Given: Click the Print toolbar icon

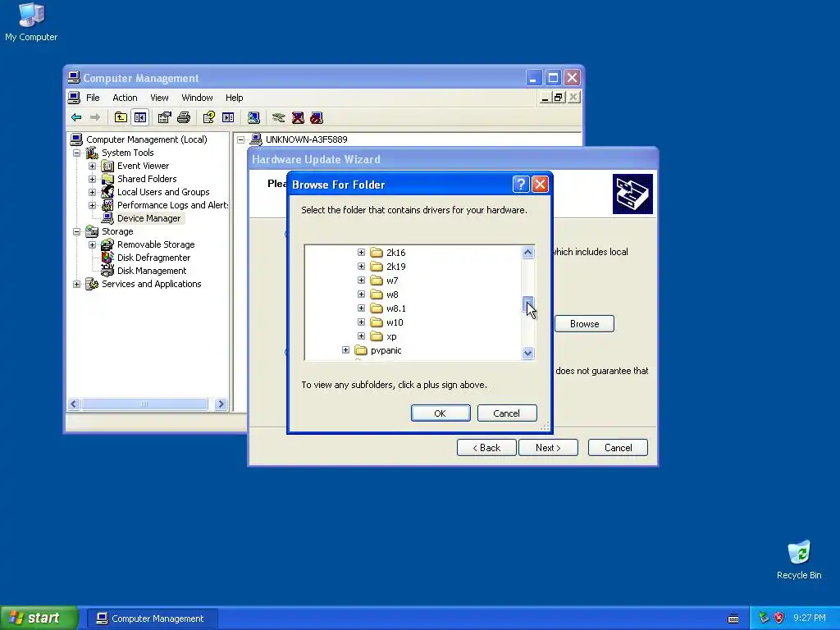Looking at the screenshot, I should point(184,117).
